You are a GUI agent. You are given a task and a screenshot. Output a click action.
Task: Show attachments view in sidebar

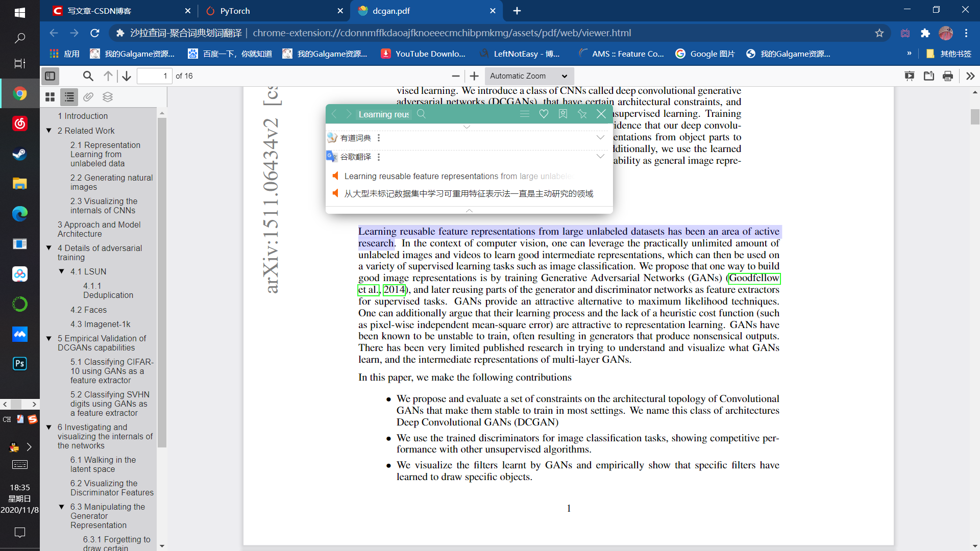coord(88,97)
